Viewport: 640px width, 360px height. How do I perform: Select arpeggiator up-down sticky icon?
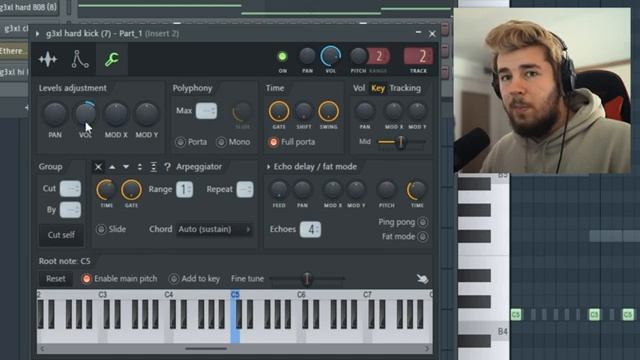coord(153,167)
